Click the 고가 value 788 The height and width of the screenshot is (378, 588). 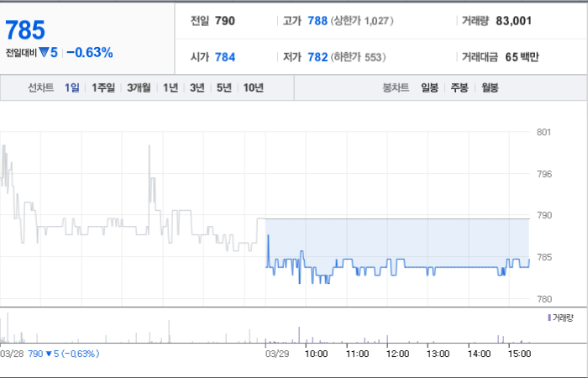318,21
